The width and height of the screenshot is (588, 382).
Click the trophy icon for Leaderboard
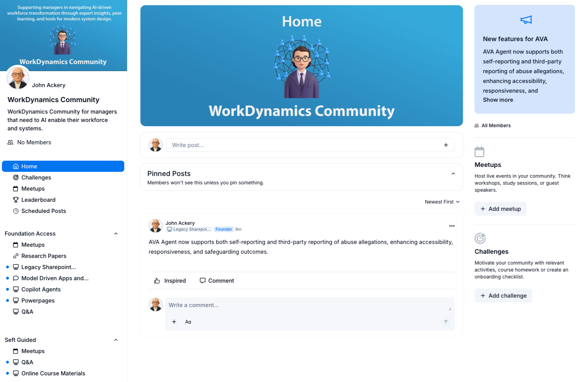click(x=16, y=200)
